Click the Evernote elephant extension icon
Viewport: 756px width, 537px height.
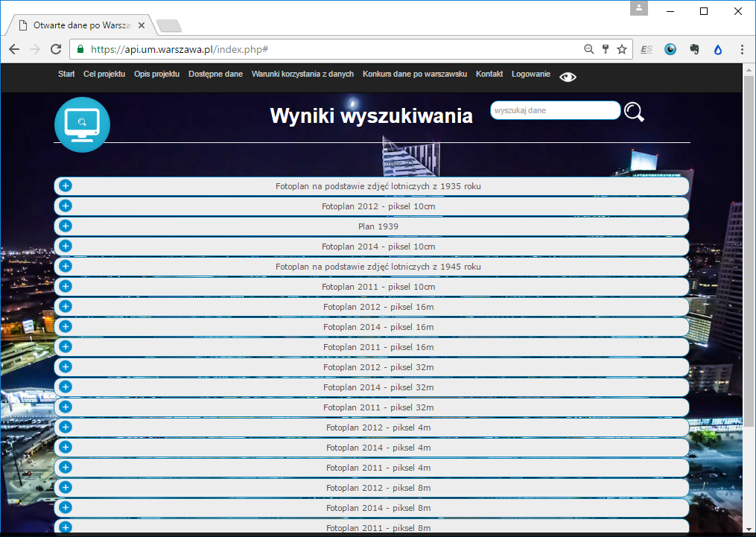pyautogui.click(x=694, y=49)
